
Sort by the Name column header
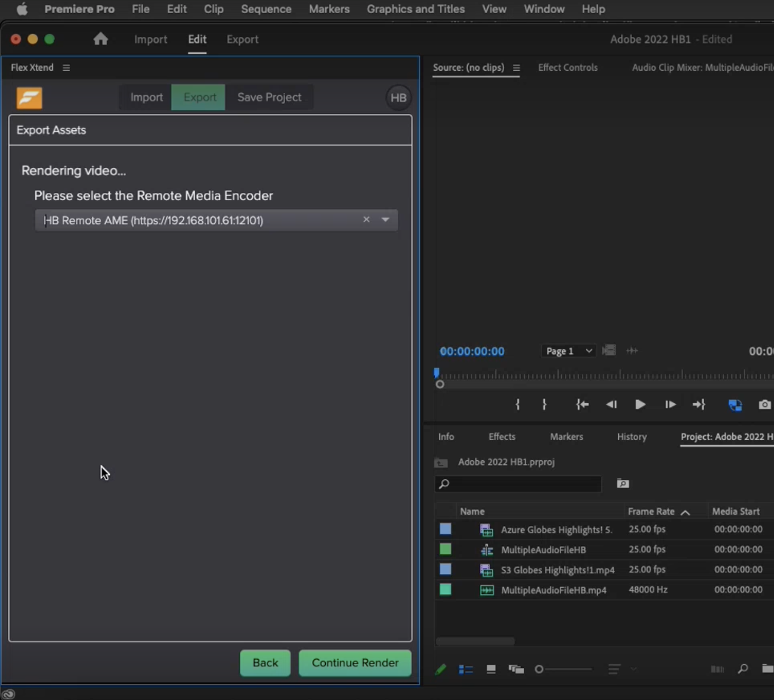[472, 511]
